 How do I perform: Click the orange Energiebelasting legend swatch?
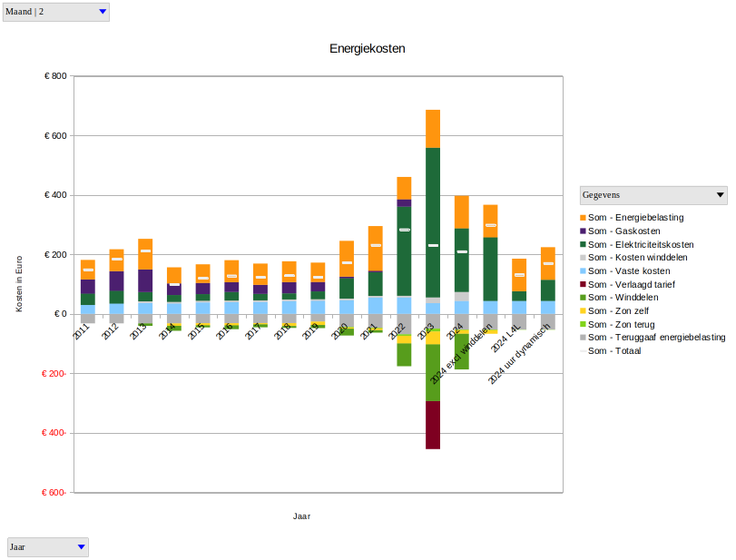583,218
